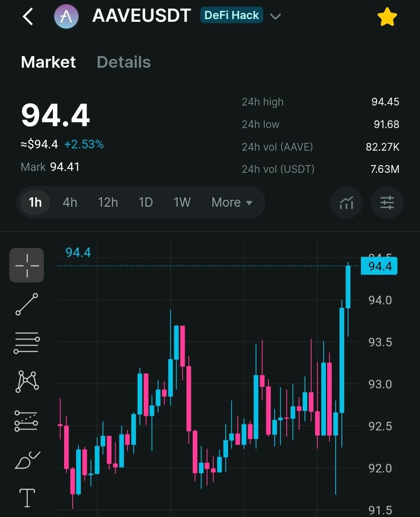Open the chart indicators icon
The width and height of the screenshot is (420, 517).
pyautogui.click(x=346, y=202)
